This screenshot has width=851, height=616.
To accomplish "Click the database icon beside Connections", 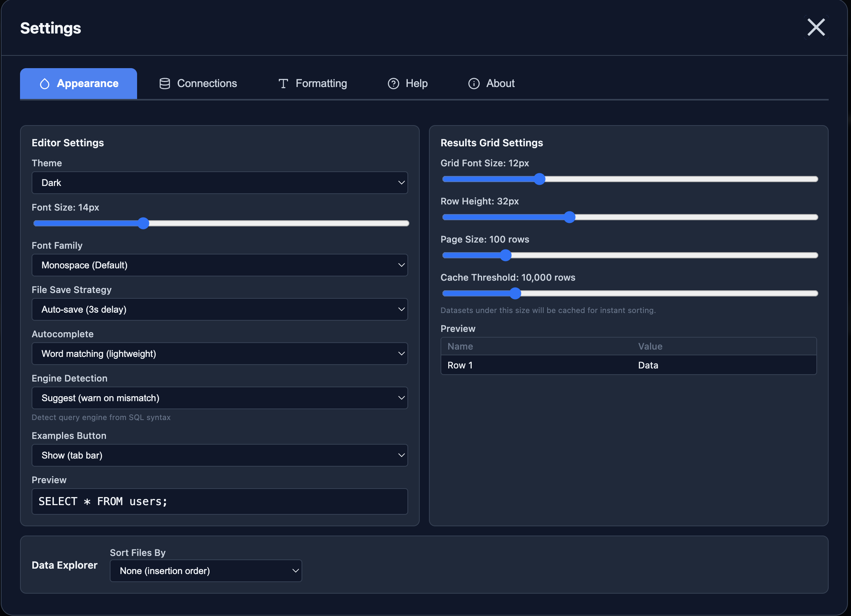I will [164, 84].
